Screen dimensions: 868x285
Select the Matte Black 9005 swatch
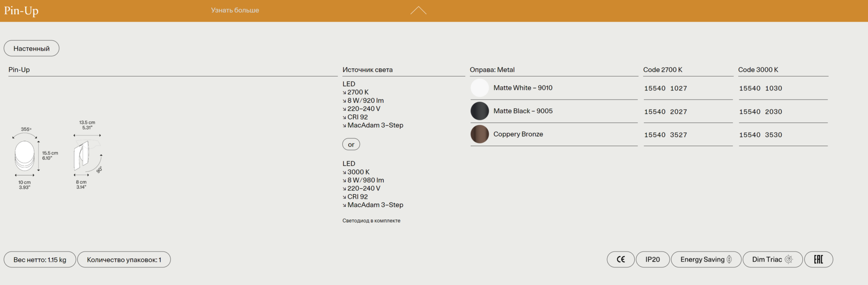click(x=480, y=111)
